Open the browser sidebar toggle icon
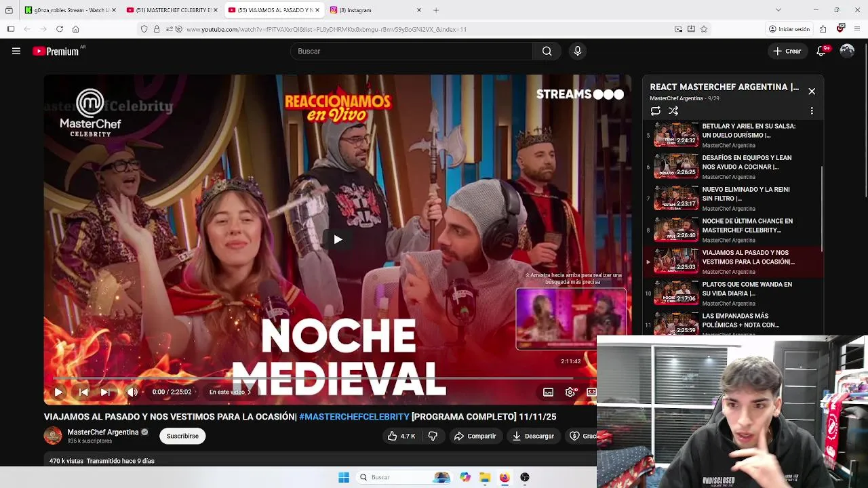868x488 pixels. pos(11,29)
